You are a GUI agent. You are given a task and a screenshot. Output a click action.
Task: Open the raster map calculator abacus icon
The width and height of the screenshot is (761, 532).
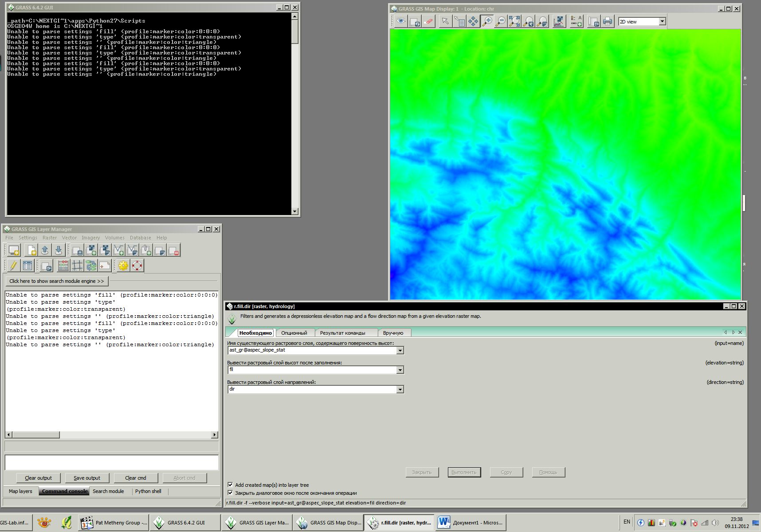[x=63, y=266]
